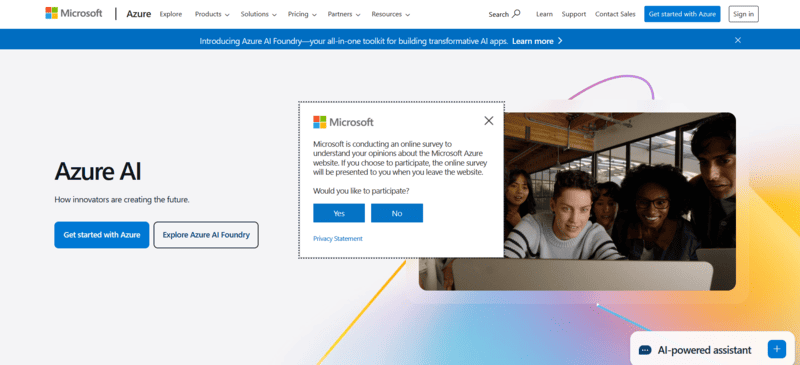The height and width of the screenshot is (365, 800).
Task: Expand AI-powered assistant with plus icon
Action: point(776,349)
